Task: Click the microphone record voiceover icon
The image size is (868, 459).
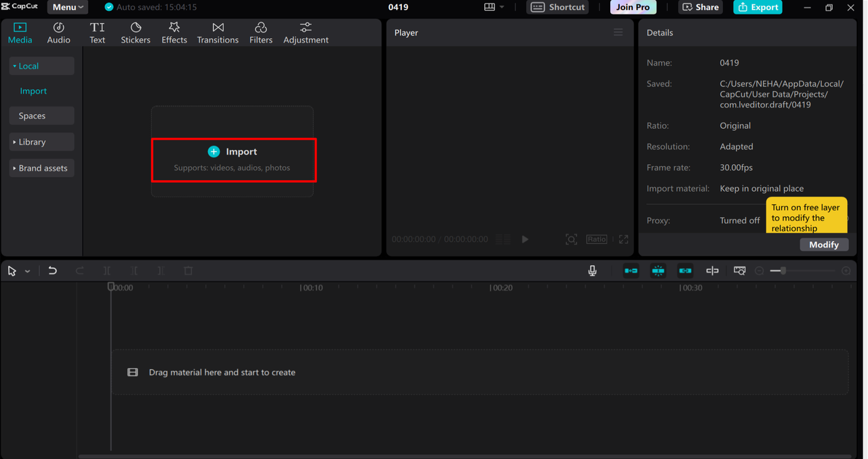Action: 592,271
